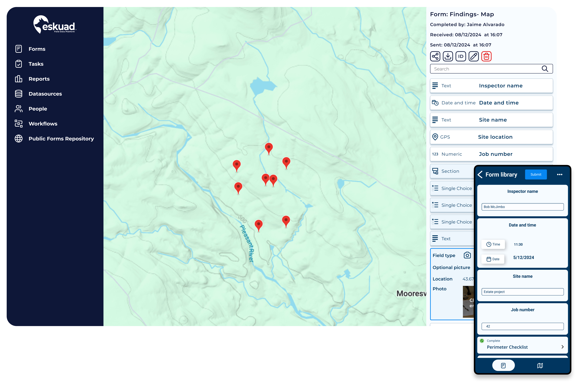Share the Findings form
This screenshot has width=588, height=390.
coord(435,56)
